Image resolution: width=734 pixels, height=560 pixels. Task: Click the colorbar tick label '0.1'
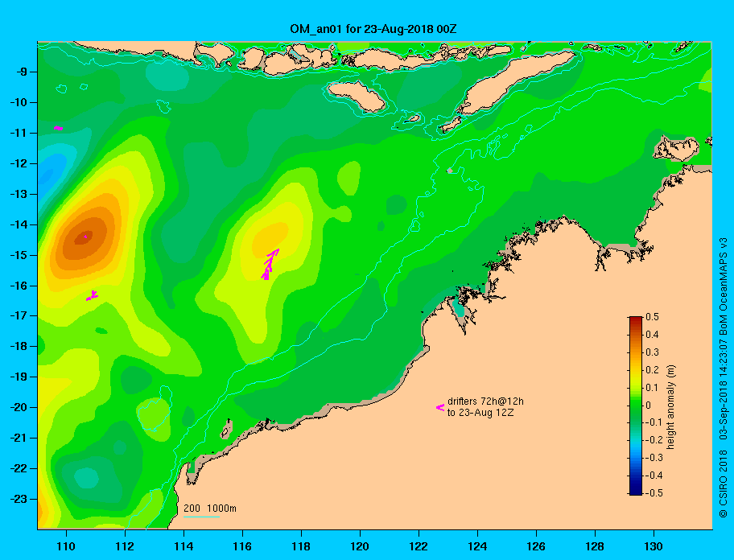(x=652, y=387)
